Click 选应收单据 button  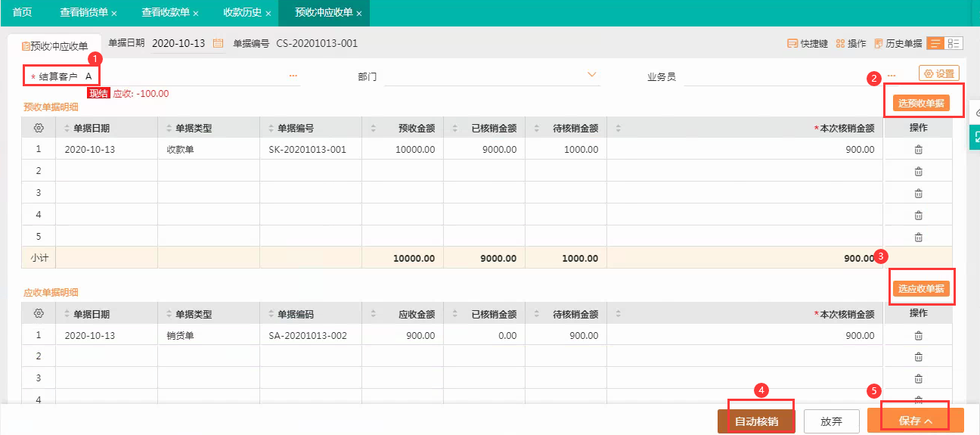point(921,289)
